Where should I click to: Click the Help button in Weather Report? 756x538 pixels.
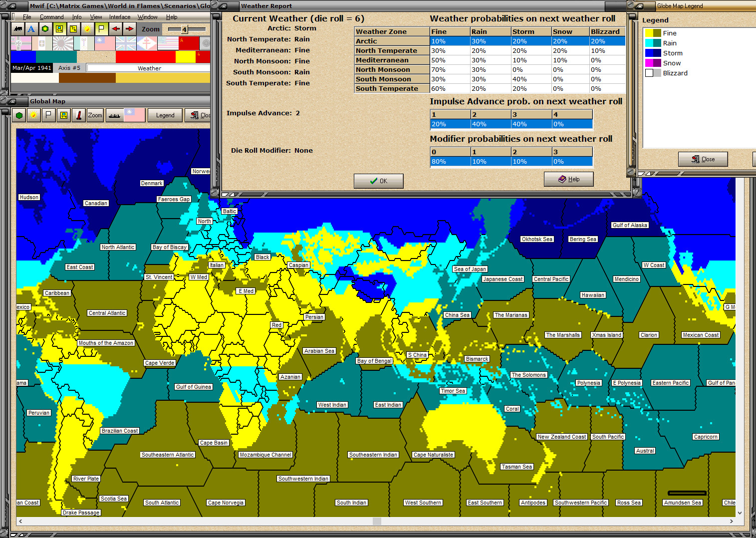click(x=568, y=179)
